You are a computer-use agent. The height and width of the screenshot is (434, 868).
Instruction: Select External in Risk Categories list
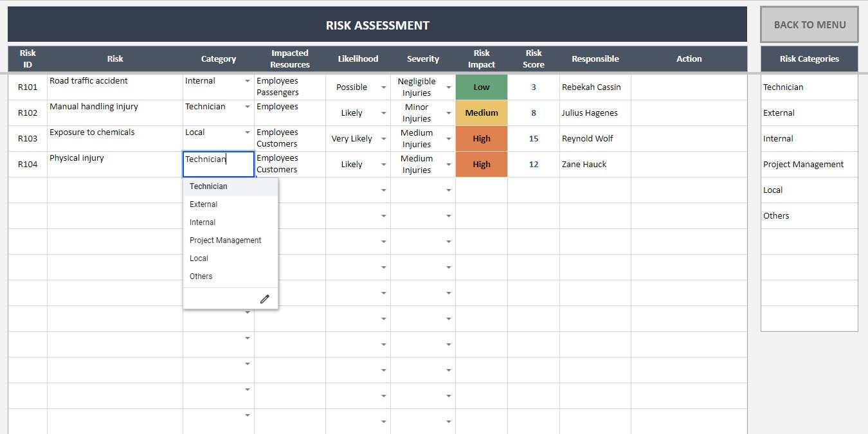[809, 113]
